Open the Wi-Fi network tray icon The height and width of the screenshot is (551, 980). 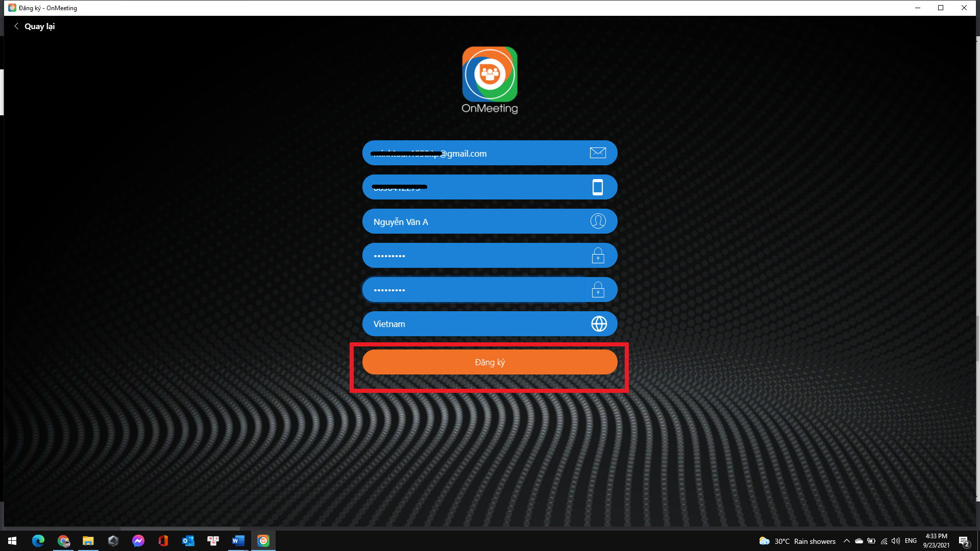(884, 541)
